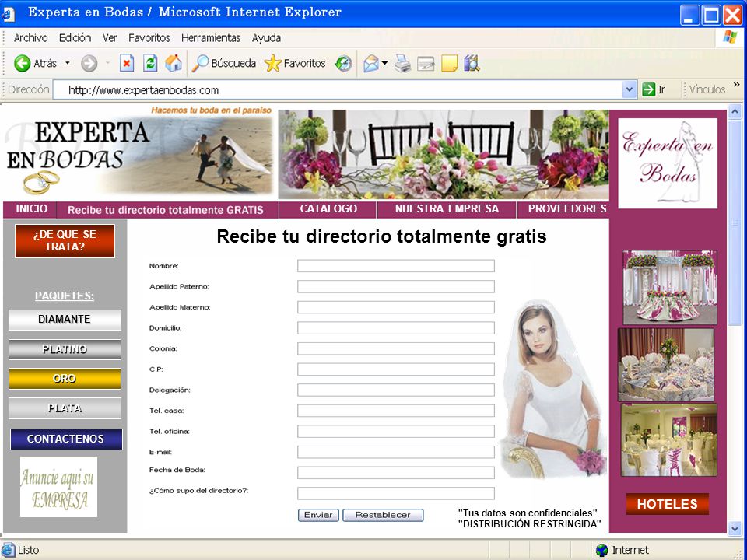
Task: Click the PAQUETES link
Action: coord(65,296)
